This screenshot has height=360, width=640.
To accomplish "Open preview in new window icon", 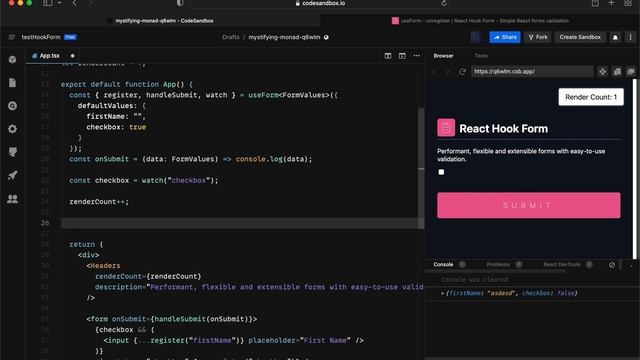I will pos(631,72).
